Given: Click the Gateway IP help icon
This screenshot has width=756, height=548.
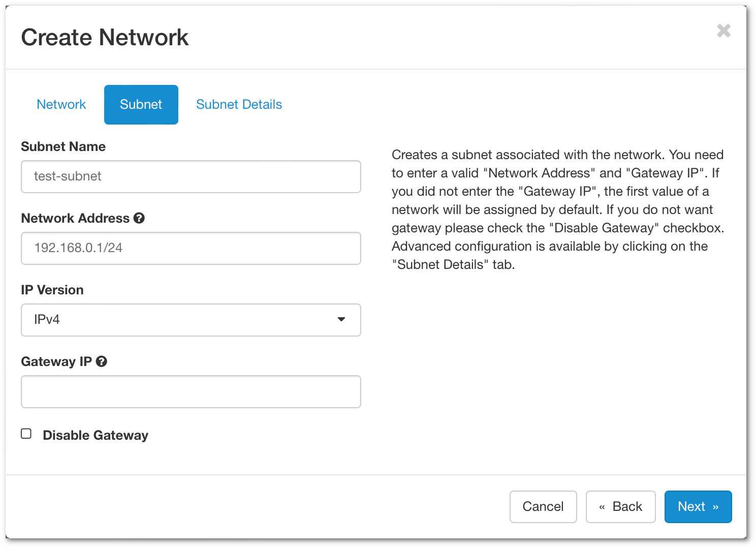Looking at the screenshot, I should (102, 361).
